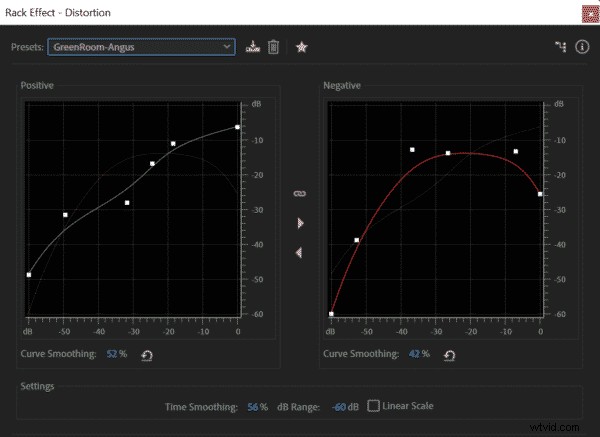Select the bottom-left point on the Negative curve

(332, 314)
